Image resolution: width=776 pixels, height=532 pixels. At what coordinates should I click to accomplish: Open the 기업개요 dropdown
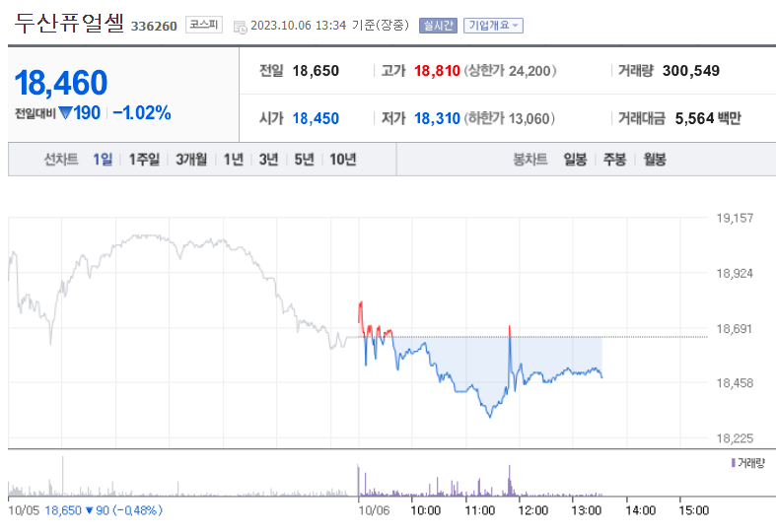tap(493, 26)
